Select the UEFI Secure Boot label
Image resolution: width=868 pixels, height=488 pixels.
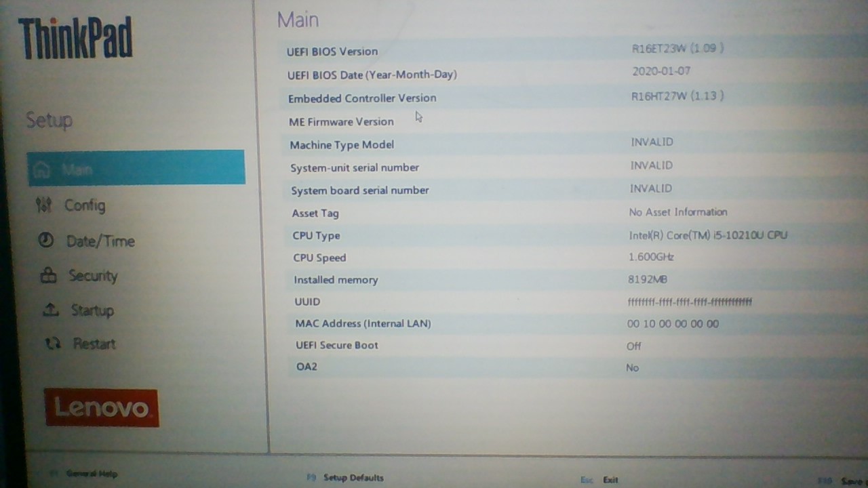tap(337, 346)
